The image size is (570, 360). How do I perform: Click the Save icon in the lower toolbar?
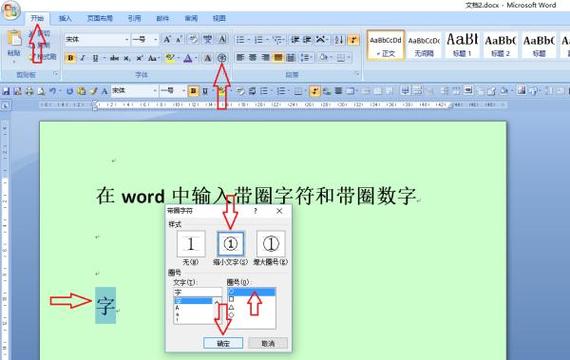pyautogui.click(x=6, y=91)
